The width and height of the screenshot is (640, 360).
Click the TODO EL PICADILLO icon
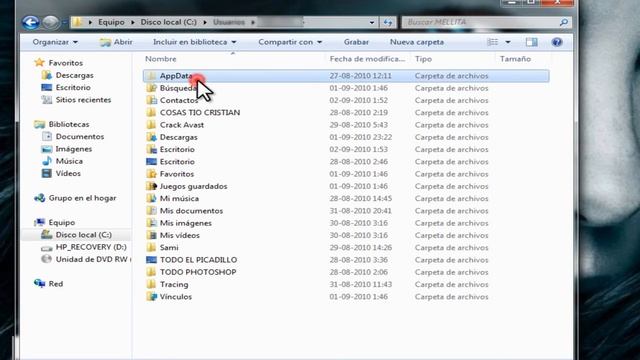151,260
